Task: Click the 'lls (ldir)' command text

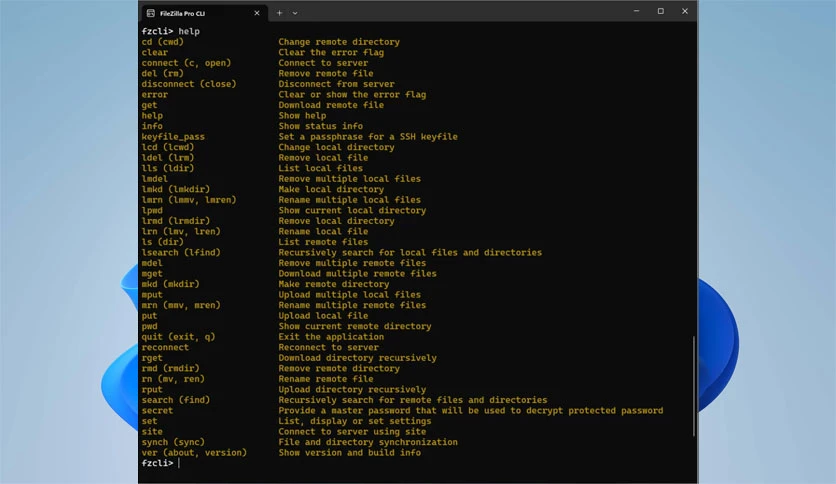Action: (168, 168)
